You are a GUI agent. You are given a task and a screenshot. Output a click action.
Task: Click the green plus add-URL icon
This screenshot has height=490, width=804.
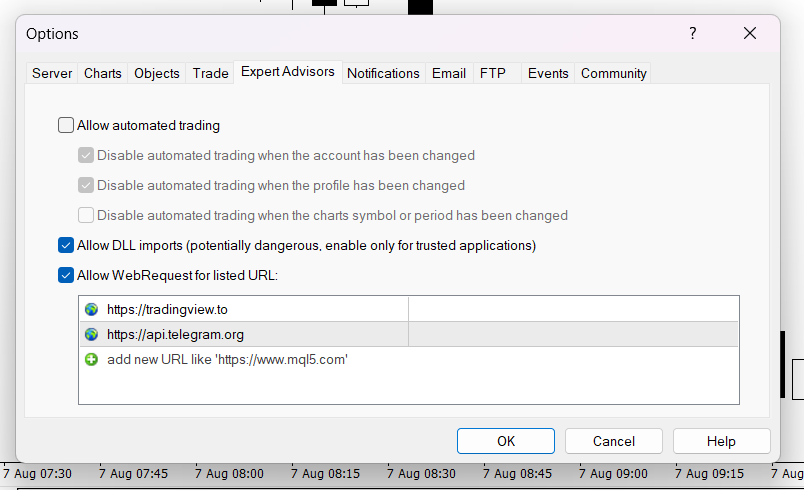tap(92, 359)
